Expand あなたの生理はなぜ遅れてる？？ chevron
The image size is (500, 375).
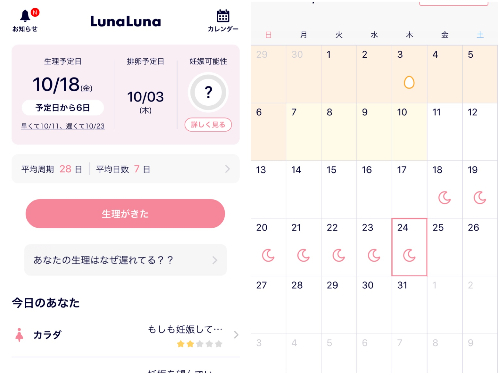(215, 260)
